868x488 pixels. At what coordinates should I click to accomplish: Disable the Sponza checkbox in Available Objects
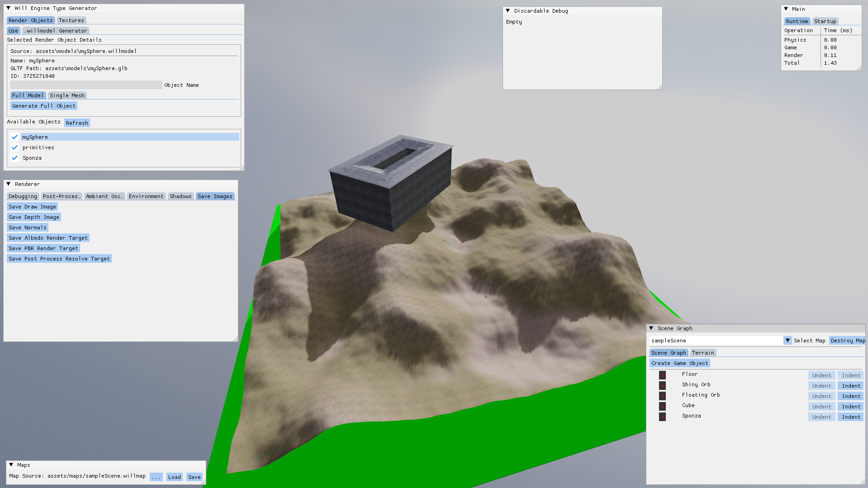click(x=15, y=158)
